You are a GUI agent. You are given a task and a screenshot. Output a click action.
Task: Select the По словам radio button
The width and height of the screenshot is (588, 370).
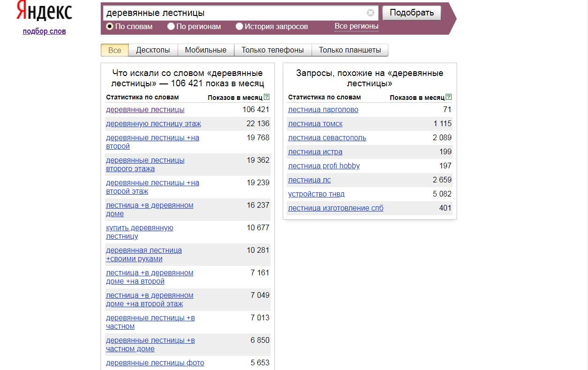pos(110,27)
